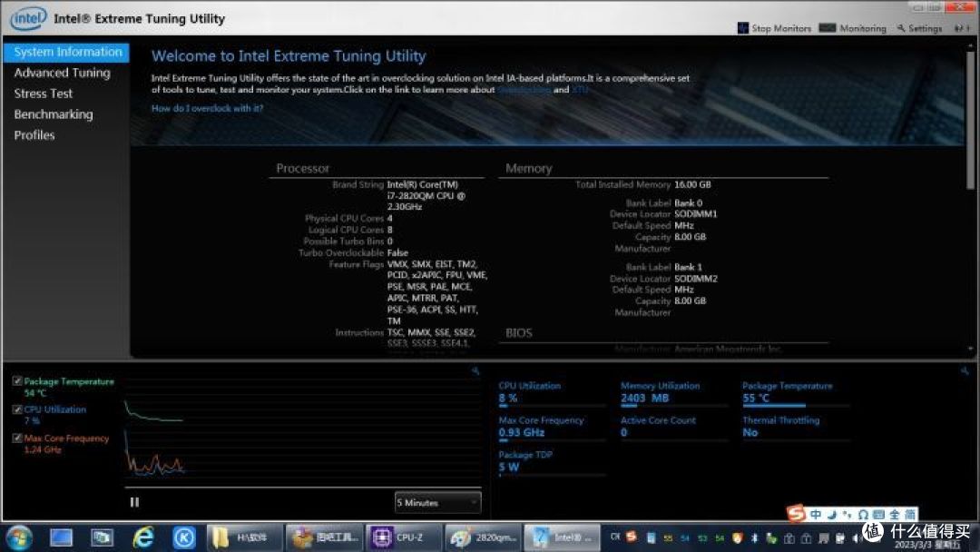Open the Stress Test section
The image size is (980, 552).
pyautogui.click(x=44, y=94)
